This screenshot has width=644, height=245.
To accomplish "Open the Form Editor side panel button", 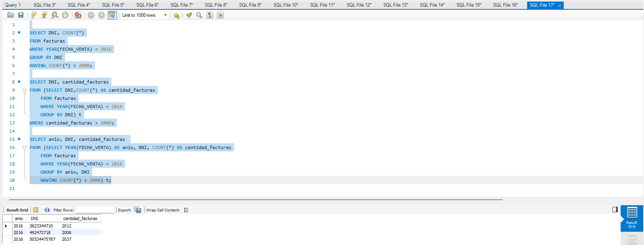I will pos(632,239).
